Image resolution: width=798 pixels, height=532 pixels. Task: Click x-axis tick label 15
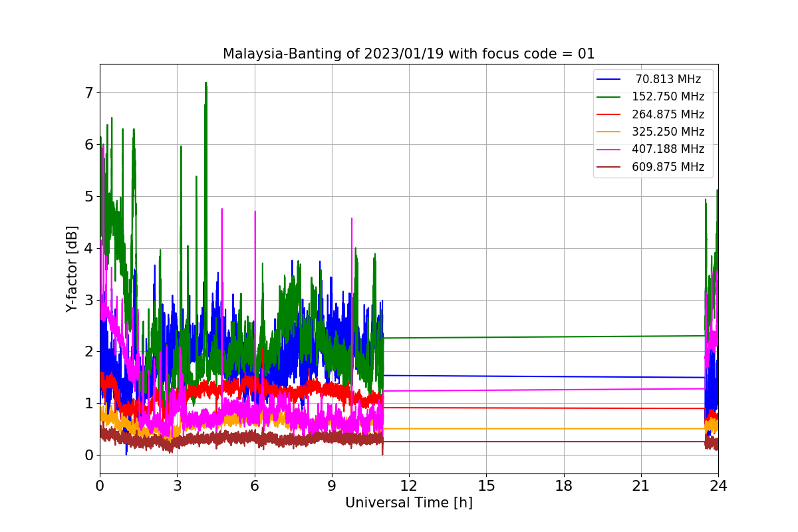click(486, 485)
